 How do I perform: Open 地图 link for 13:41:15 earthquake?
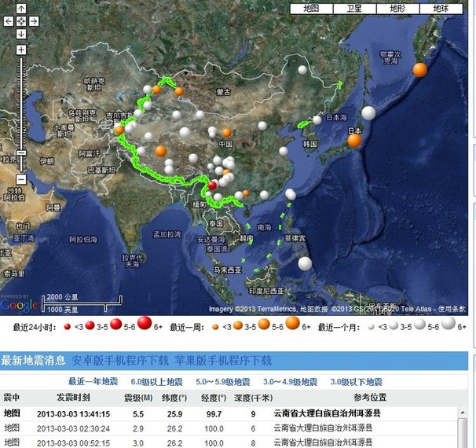click(12, 413)
